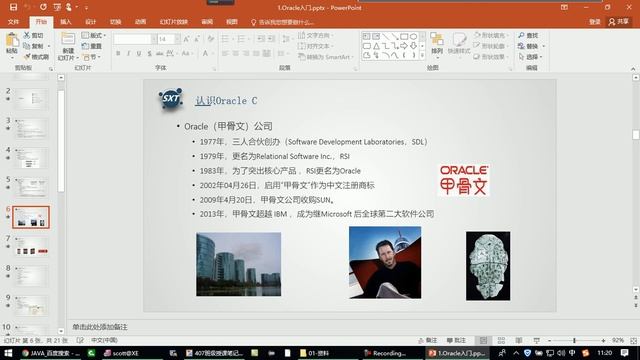Toggle bullet list formatting
This screenshot has height=360, width=640.
(x=225, y=39)
